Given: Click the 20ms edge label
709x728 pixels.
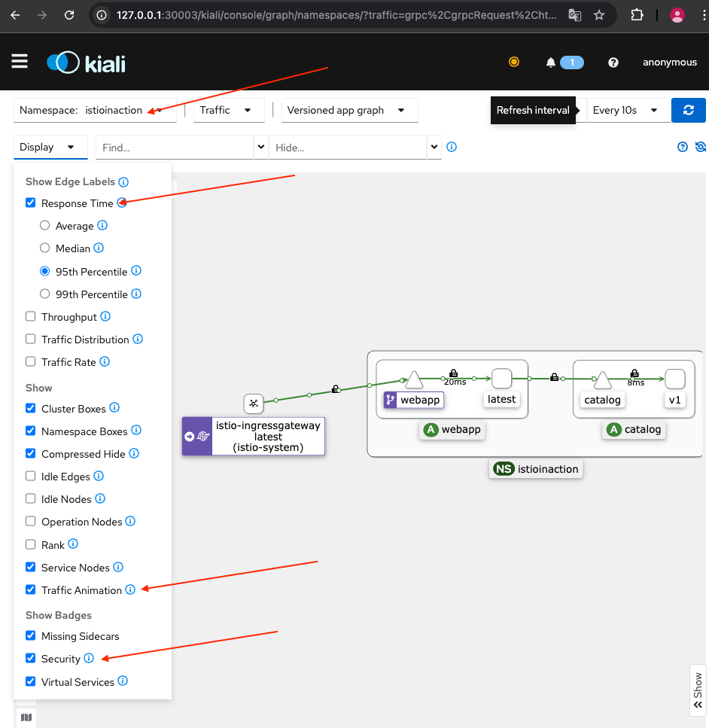Looking at the screenshot, I should [x=455, y=382].
